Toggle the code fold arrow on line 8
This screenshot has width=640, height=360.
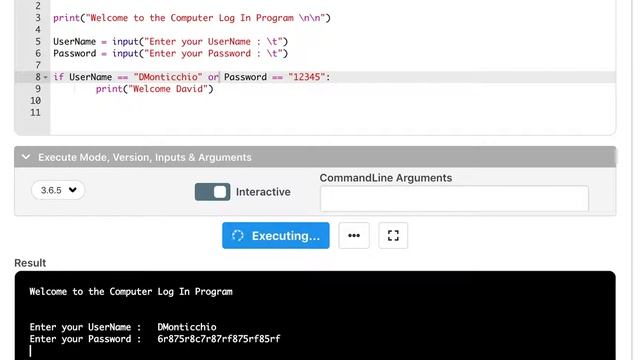click(45, 77)
